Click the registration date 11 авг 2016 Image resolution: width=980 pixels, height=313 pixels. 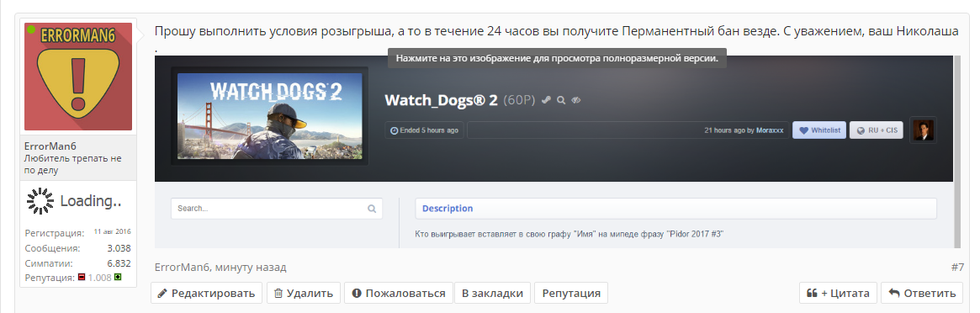[113, 232]
